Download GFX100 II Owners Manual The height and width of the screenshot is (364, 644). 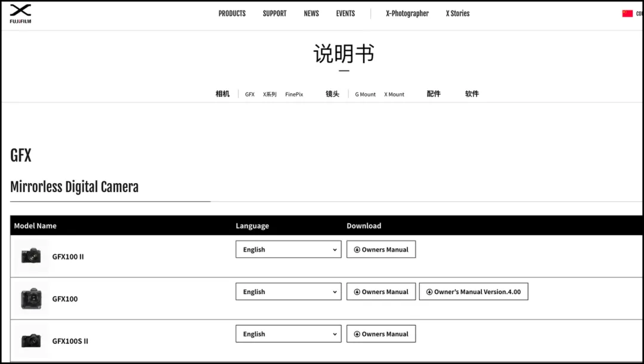tap(381, 249)
